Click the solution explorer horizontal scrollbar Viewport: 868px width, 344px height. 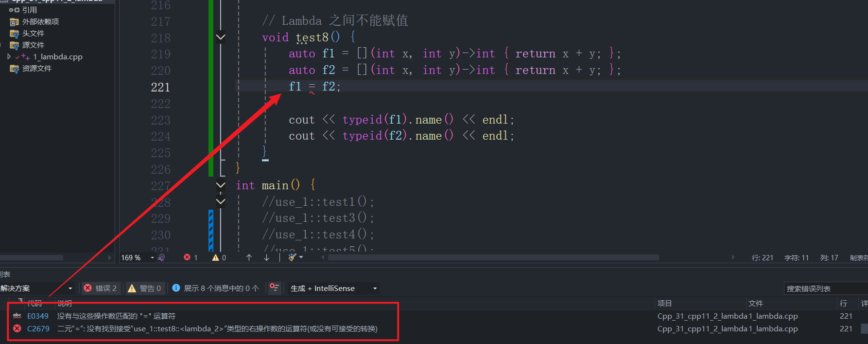[x=32, y=257]
